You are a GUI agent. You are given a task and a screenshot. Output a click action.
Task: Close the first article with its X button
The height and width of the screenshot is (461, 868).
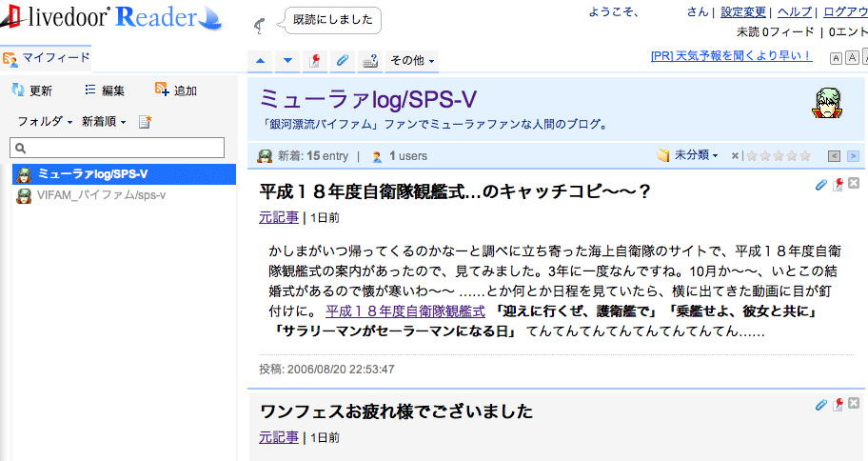pos(854,185)
